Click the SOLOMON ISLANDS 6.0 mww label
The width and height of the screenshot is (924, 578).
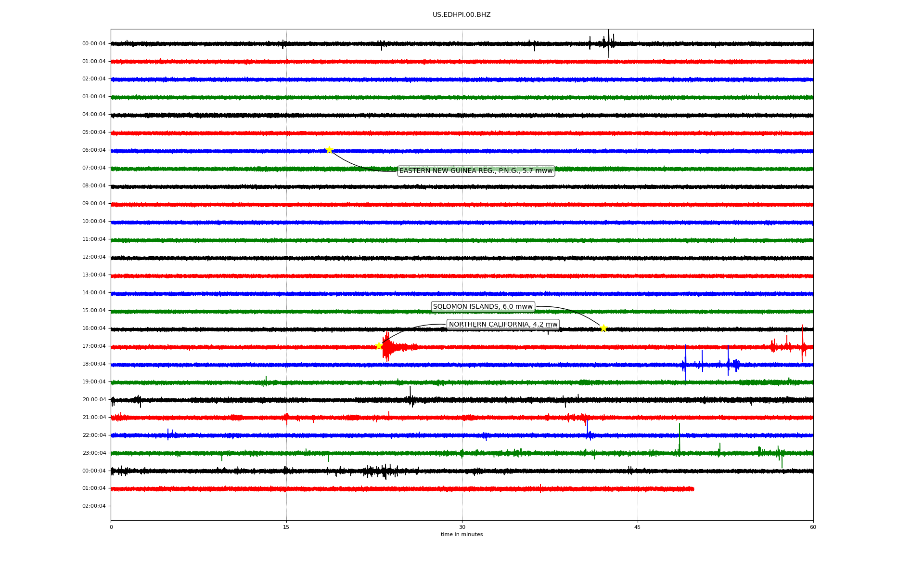[x=483, y=306]
